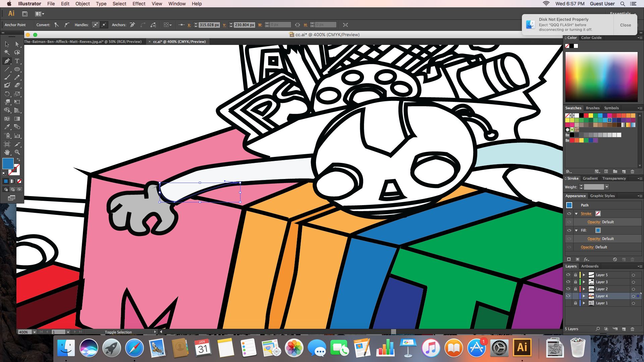Open zoom level dropdown at 400%

point(34,332)
